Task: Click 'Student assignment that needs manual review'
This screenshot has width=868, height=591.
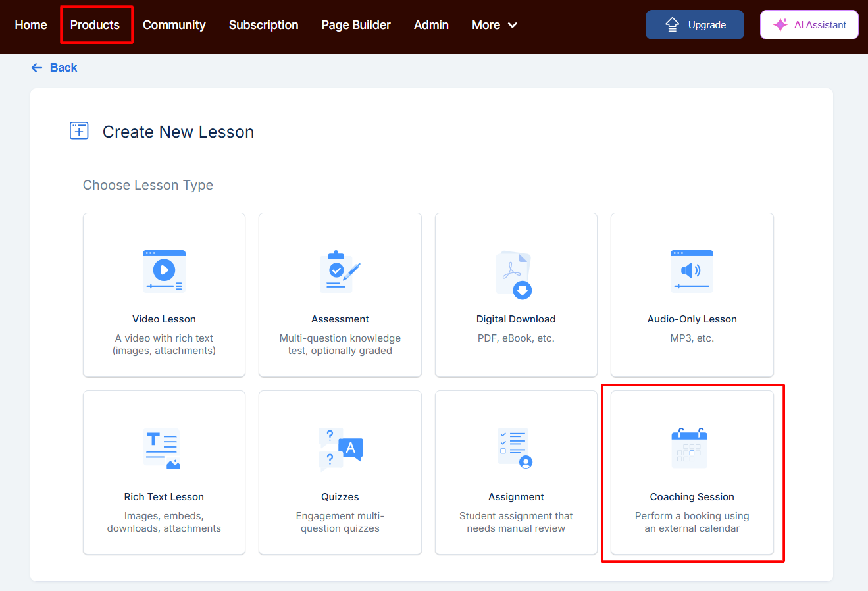Action: pos(516,522)
